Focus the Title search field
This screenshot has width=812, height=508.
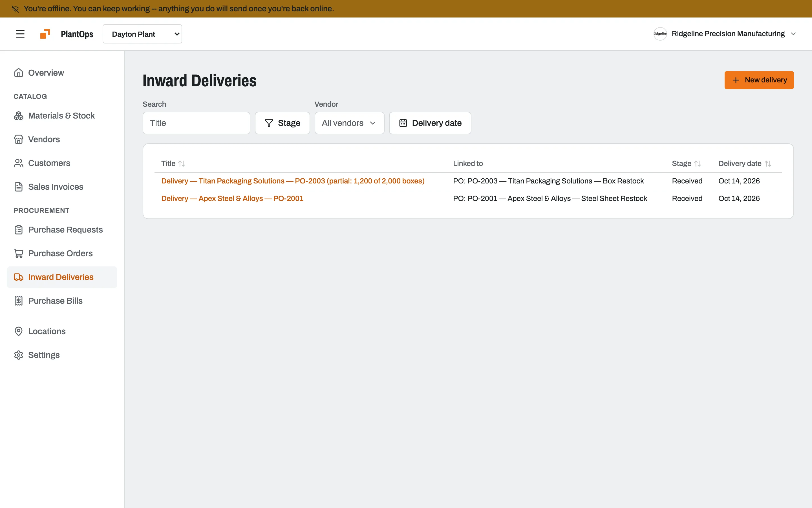196,123
